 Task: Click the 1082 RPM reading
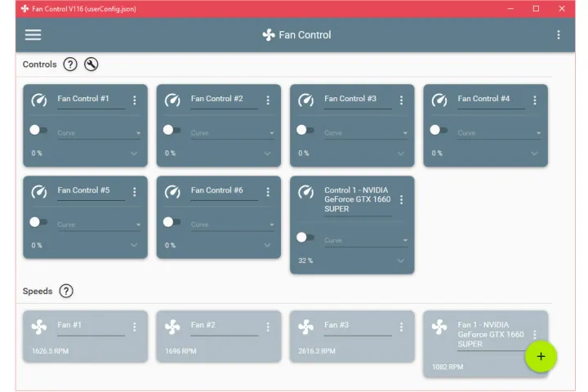click(x=448, y=367)
